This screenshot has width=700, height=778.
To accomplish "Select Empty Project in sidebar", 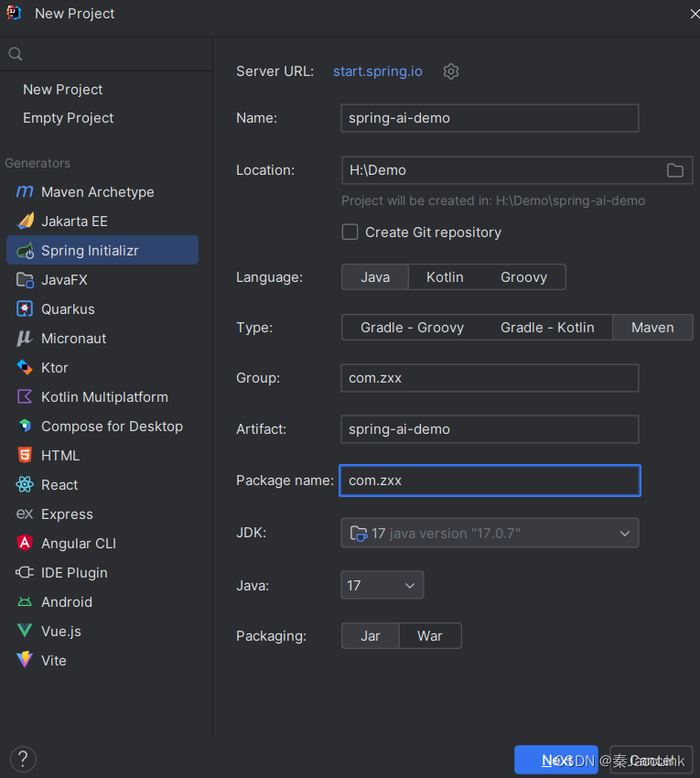I will point(69,117).
